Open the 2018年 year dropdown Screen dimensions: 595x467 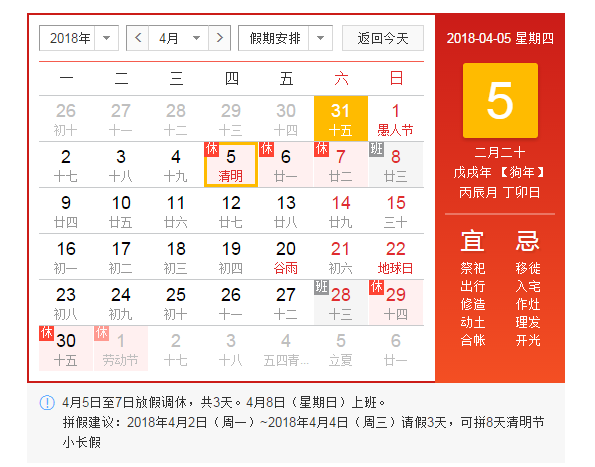pyautogui.click(x=79, y=38)
